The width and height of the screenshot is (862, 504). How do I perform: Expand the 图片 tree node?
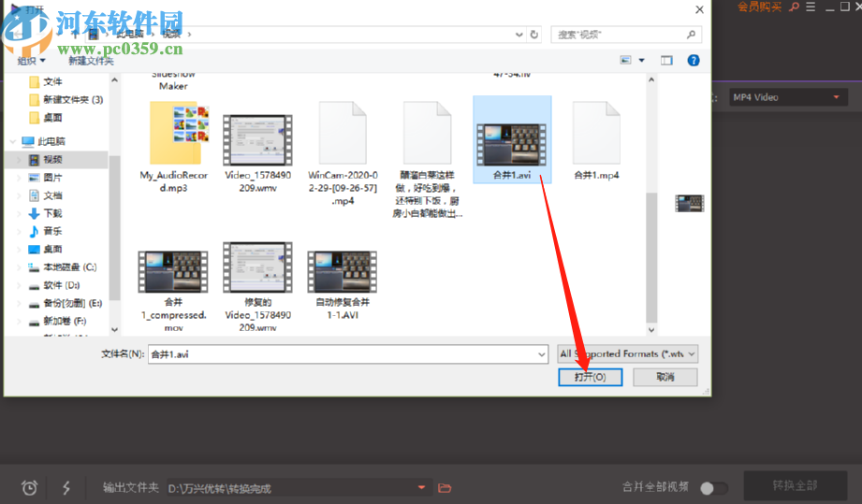pos(20,178)
